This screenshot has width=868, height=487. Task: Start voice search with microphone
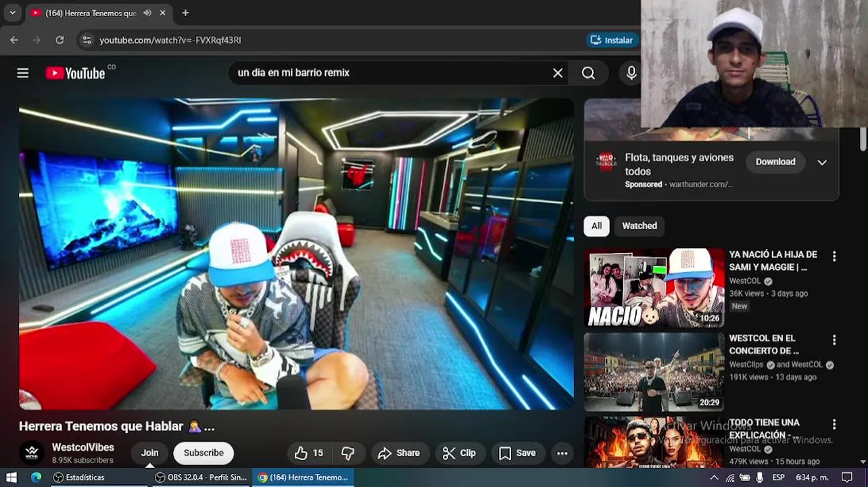click(x=631, y=73)
